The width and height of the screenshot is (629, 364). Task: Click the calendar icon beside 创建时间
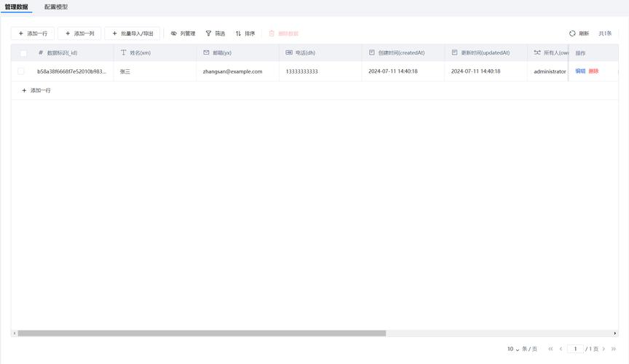point(372,52)
